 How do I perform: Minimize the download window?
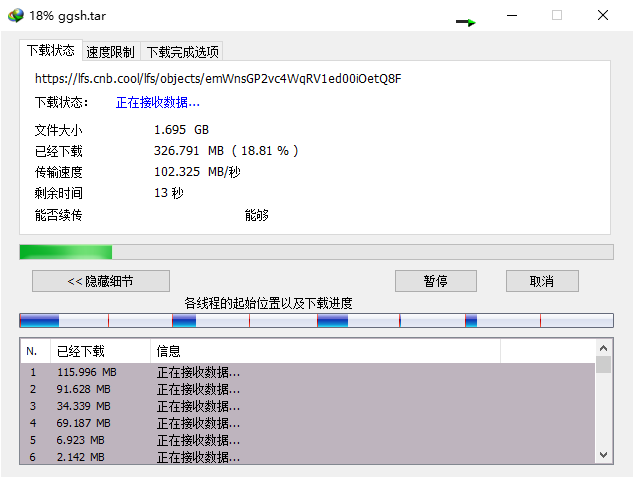pyautogui.click(x=511, y=15)
